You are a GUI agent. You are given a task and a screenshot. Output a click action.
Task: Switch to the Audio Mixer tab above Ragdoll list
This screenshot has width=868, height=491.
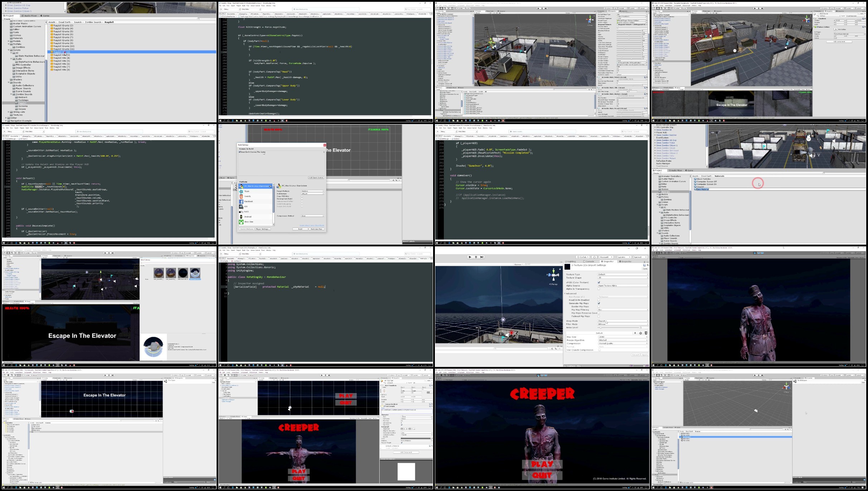coord(29,16)
